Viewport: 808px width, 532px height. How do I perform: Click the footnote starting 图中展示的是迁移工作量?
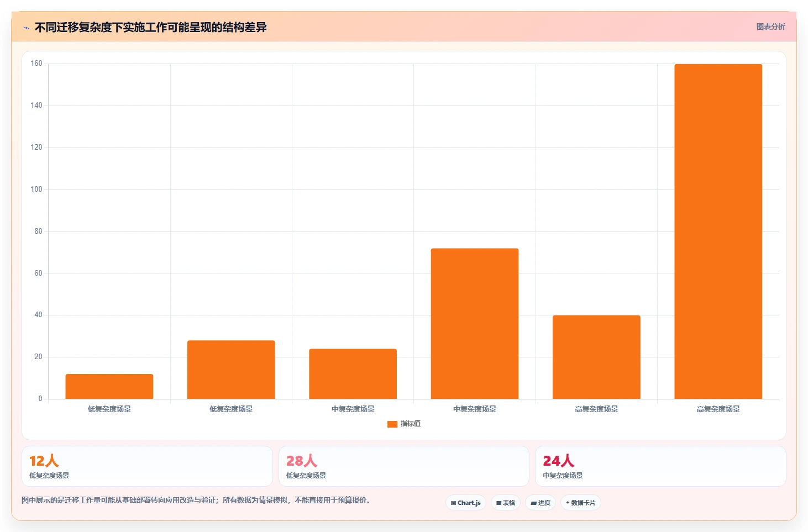[x=196, y=500]
